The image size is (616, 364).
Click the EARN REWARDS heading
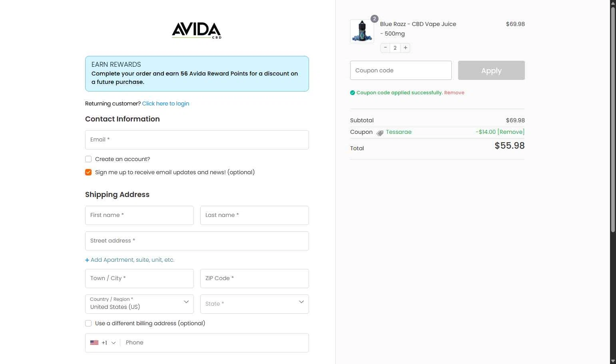[x=116, y=64]
